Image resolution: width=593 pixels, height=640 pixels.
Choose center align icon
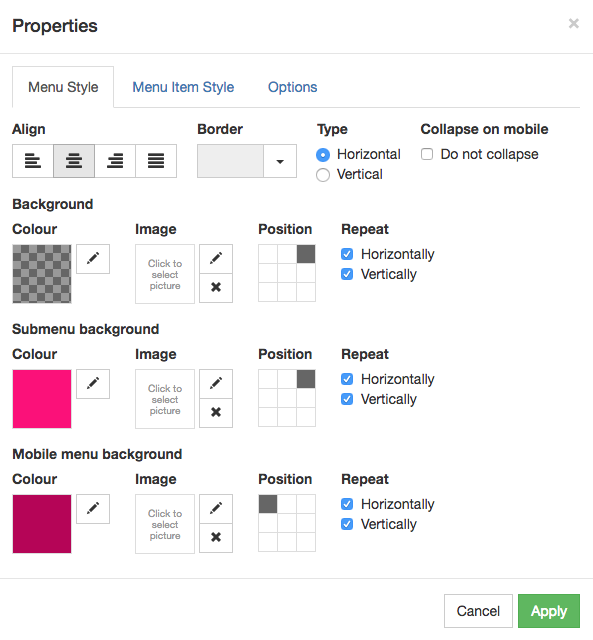74,161
